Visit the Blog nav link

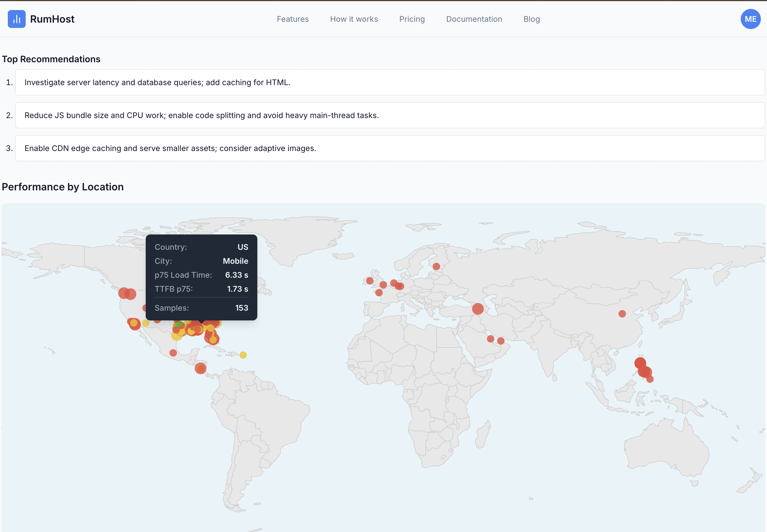(531, 19)
